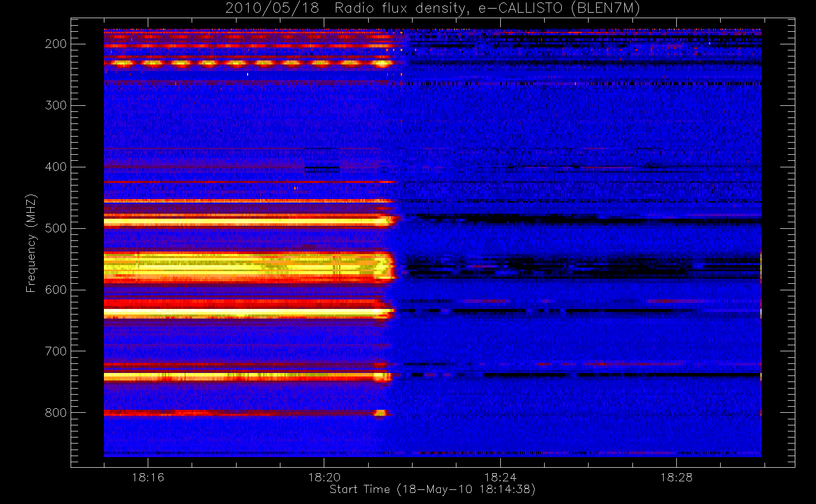
Task: Click the 200 frequency tick label
Action: coord(56,44)
